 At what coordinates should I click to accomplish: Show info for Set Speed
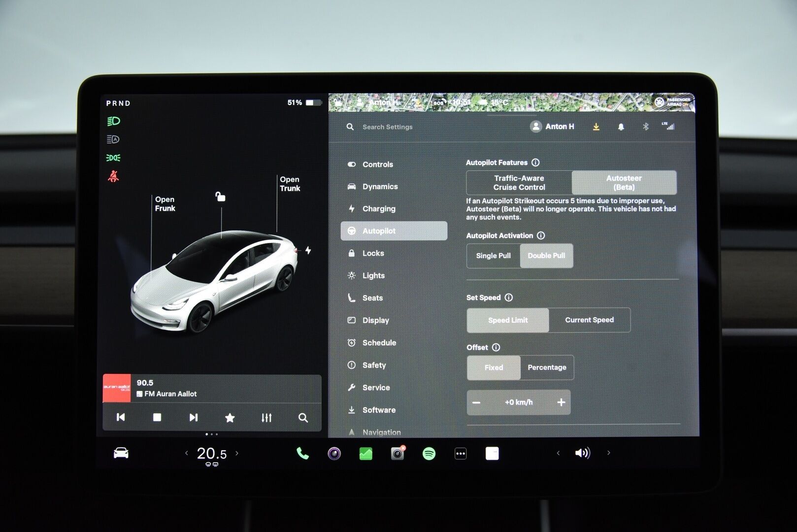509,298
